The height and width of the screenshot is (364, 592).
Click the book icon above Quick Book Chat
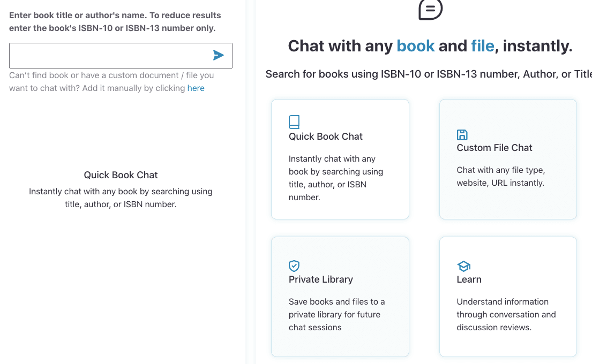pos(294,122)
